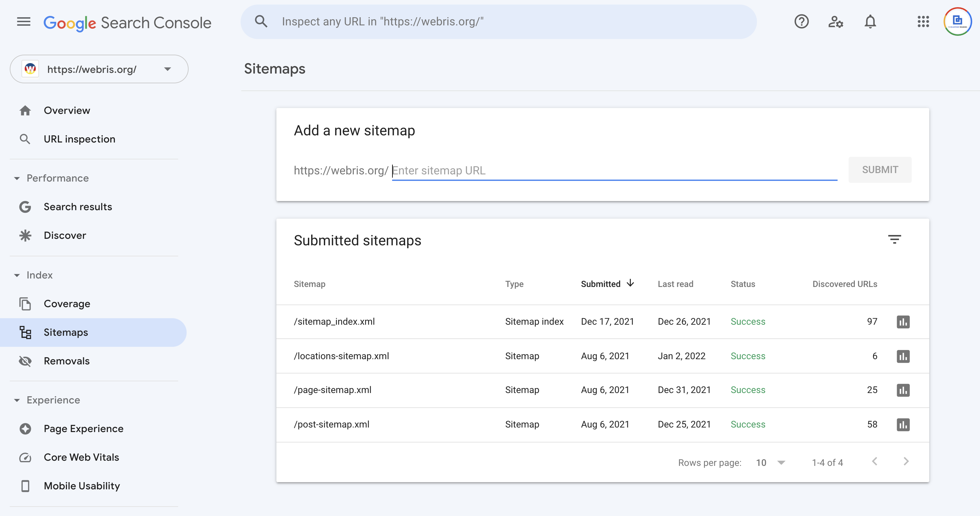Open the Help question mark icon
The width and height of the screenshot is (980, 516).
pos(801,22)
